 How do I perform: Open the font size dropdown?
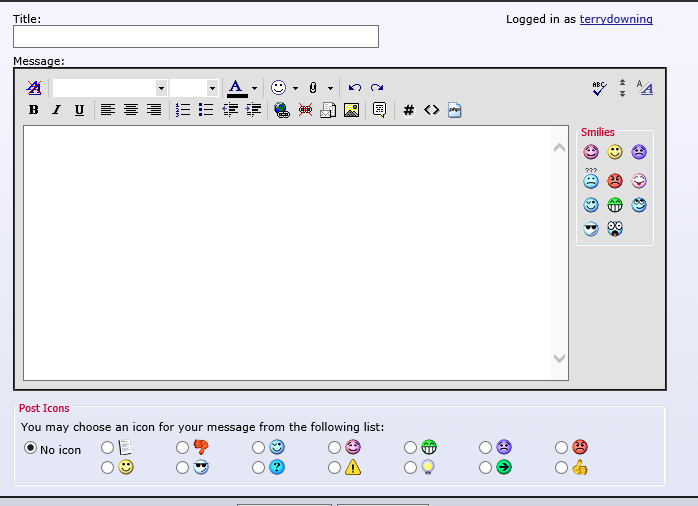(x=194, y=88)
